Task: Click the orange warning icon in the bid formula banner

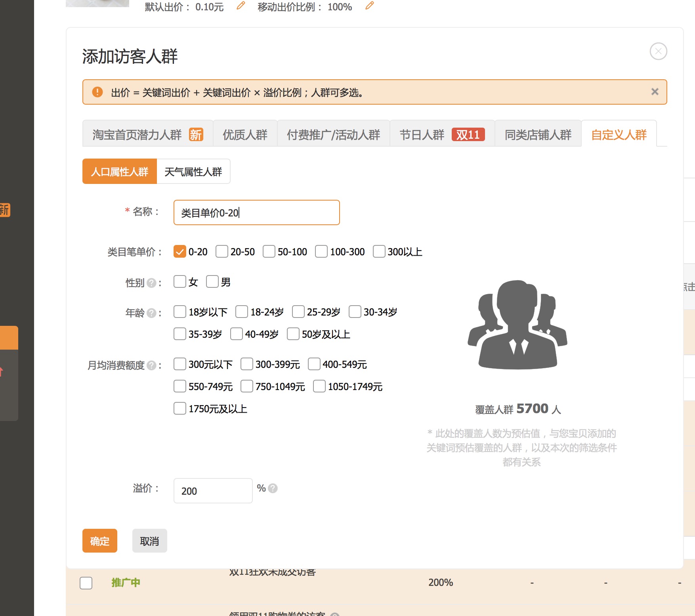Action: point(97,92)
